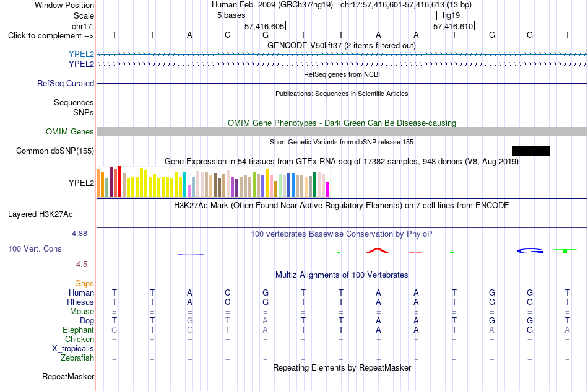Click the Common dbSNP(155) track label

[55, 151]
